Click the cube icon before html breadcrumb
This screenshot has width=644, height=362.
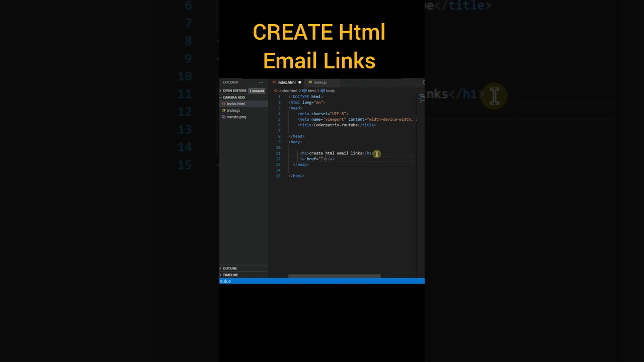click(x=305, y=90)
